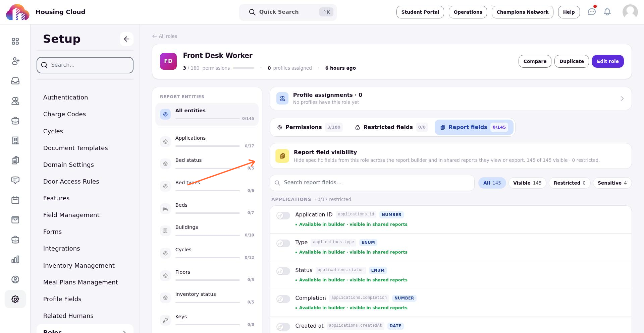Open the clipboard icon in sidebar
Screen dimensions: 644x333
pos(15,160)
